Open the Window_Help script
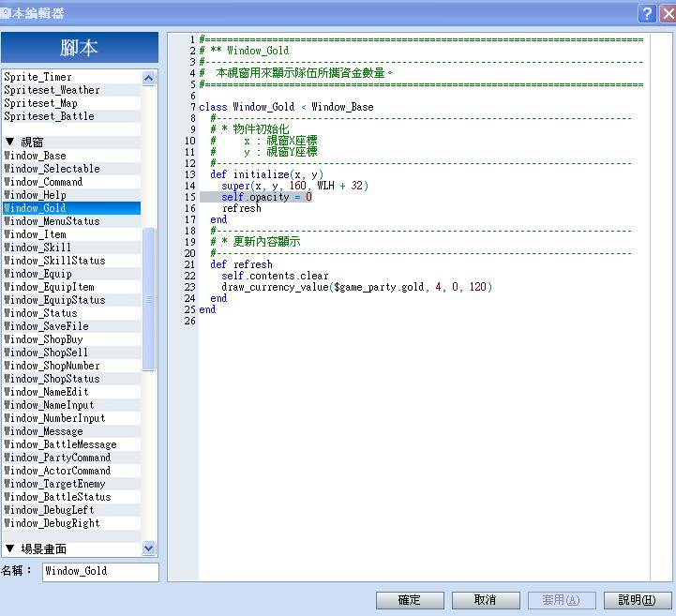This screenshot has width=676, height=616. click(71, 195)
